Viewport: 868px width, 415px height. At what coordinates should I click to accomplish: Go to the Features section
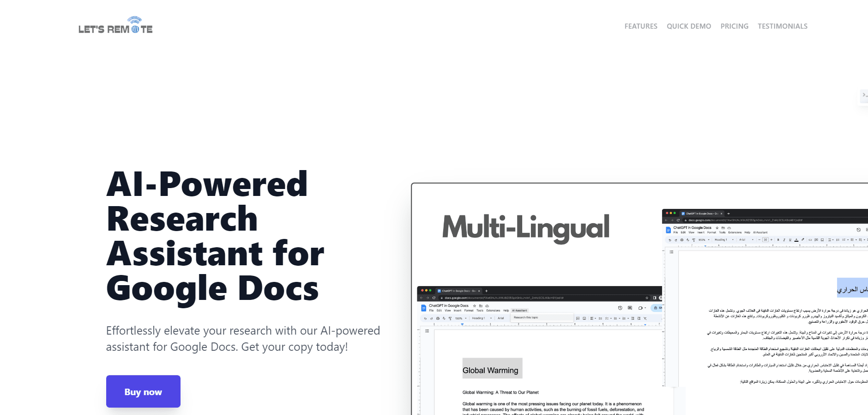(641, 26)
